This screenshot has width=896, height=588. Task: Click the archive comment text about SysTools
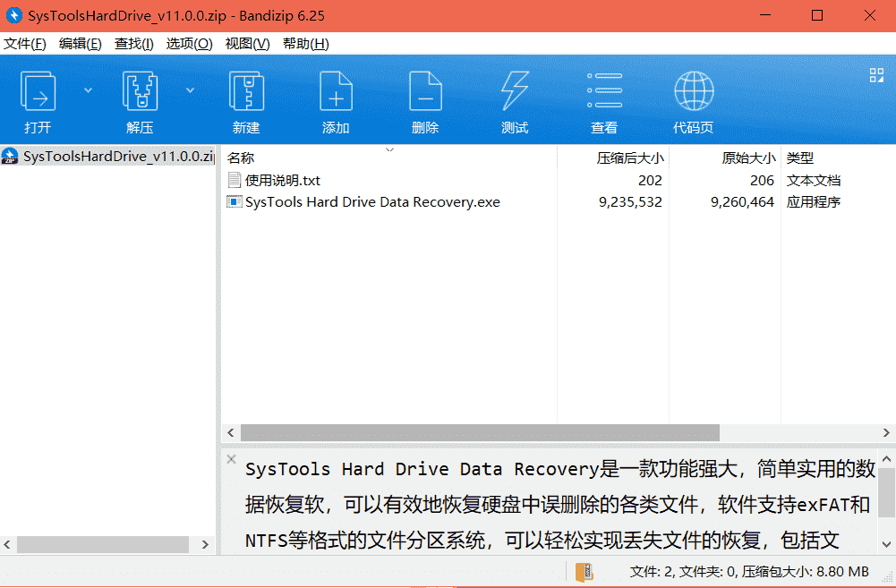point(560,504)
